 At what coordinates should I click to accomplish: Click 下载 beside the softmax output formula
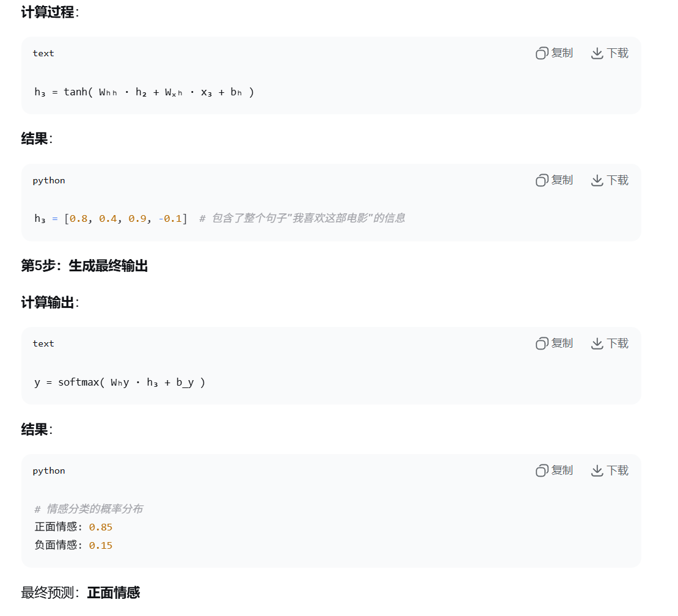point(617,343)
